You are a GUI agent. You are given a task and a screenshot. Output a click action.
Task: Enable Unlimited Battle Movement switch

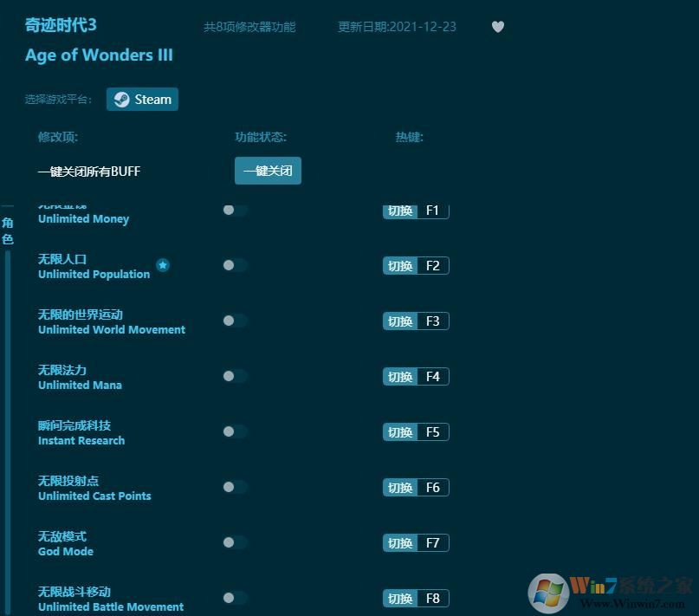click(235, 598)
